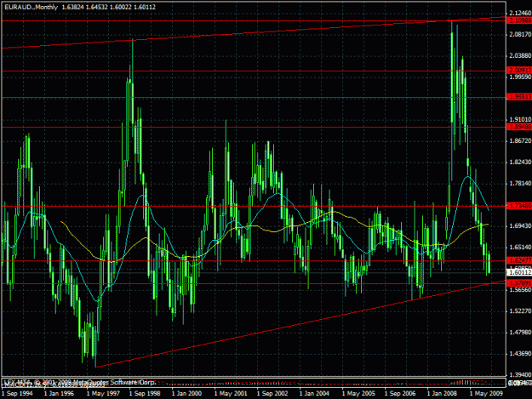Select high value 1.64532 in chart header
The width and height of the screenshot is (532, 399).
96,7
